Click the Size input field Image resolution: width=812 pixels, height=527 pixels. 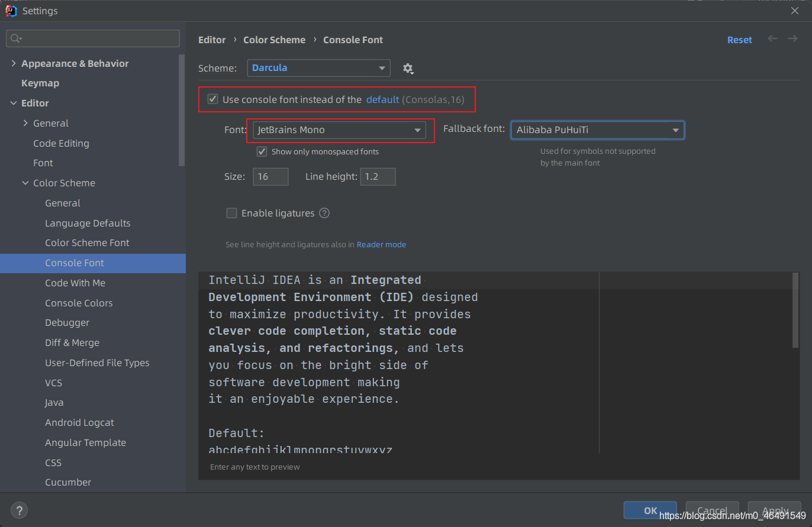click(x=270, y=176)
